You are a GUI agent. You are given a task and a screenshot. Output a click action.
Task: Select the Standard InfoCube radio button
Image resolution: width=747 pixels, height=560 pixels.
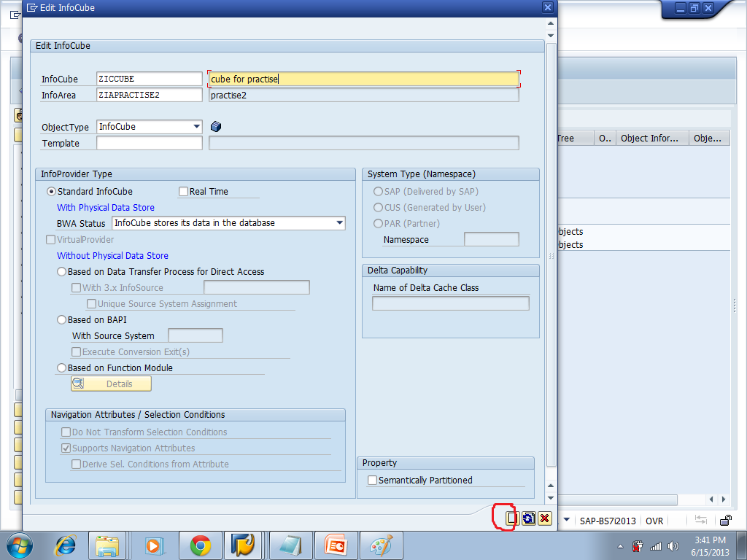click(x=51, y=191)
